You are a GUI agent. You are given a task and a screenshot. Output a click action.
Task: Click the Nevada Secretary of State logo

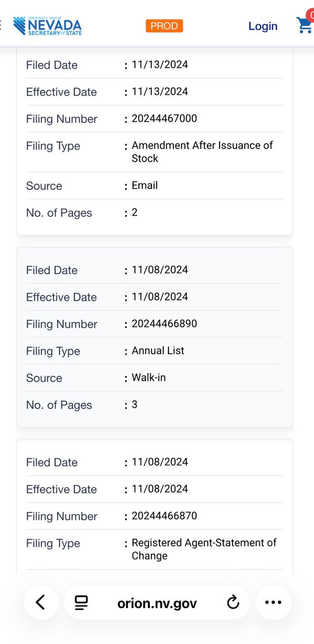(47, 26)
